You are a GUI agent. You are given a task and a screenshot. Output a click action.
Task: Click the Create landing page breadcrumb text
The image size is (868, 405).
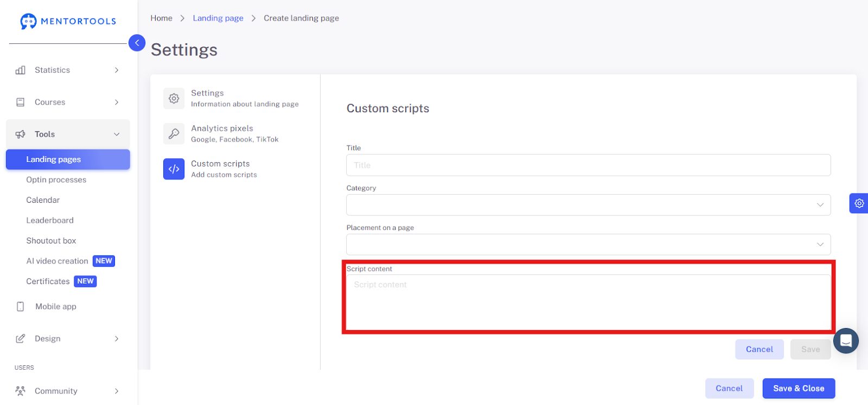(301, 18)
